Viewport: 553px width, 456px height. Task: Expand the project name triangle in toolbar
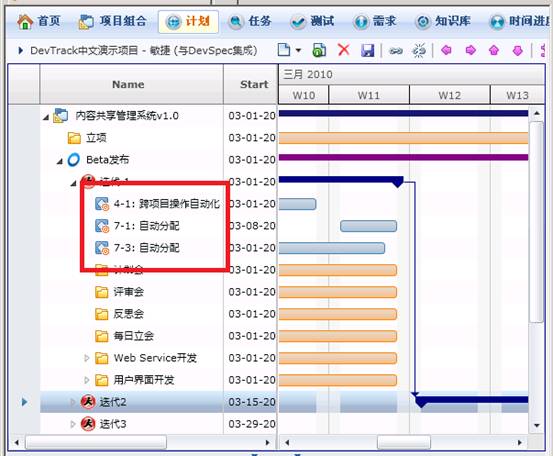coord(20,50)
